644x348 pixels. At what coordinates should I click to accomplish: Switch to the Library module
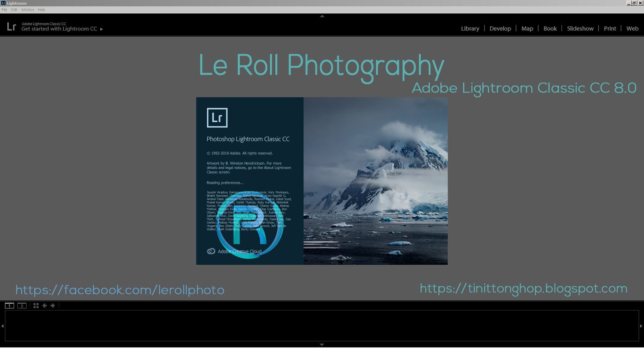(470, 29)
